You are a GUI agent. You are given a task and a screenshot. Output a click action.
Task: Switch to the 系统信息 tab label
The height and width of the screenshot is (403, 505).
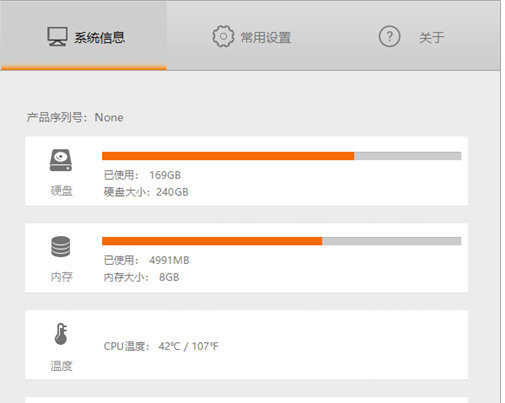tap(99, 37)
